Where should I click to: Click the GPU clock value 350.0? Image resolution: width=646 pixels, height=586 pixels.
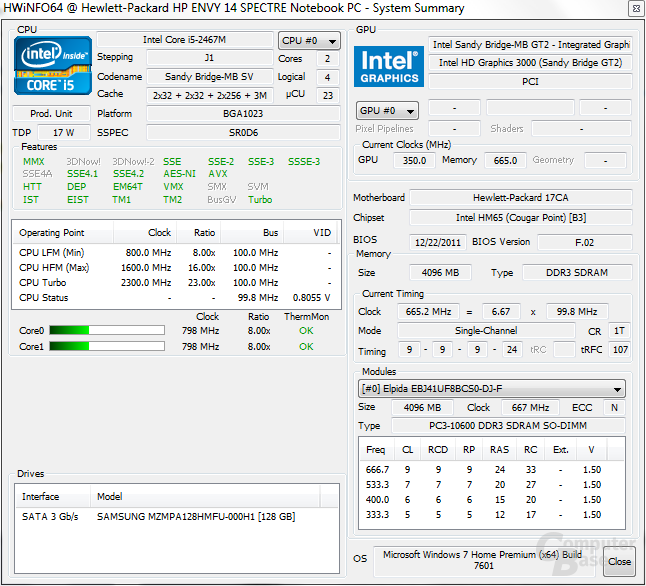point(414,160)
